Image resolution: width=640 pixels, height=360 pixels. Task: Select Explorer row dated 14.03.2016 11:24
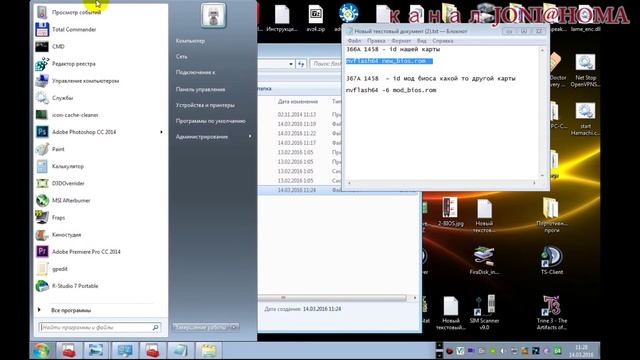pos(297,190)
